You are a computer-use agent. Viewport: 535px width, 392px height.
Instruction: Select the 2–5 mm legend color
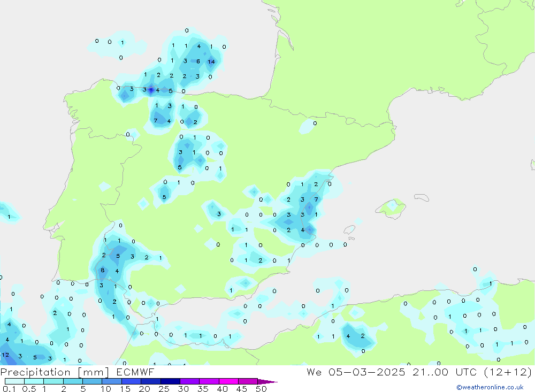point(73,381)
